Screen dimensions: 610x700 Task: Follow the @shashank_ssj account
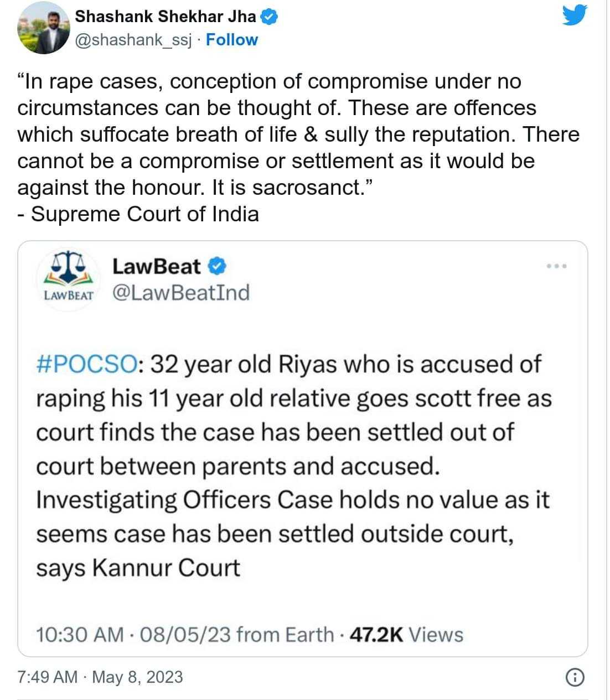pyautogui.click(x=232, y=40)
